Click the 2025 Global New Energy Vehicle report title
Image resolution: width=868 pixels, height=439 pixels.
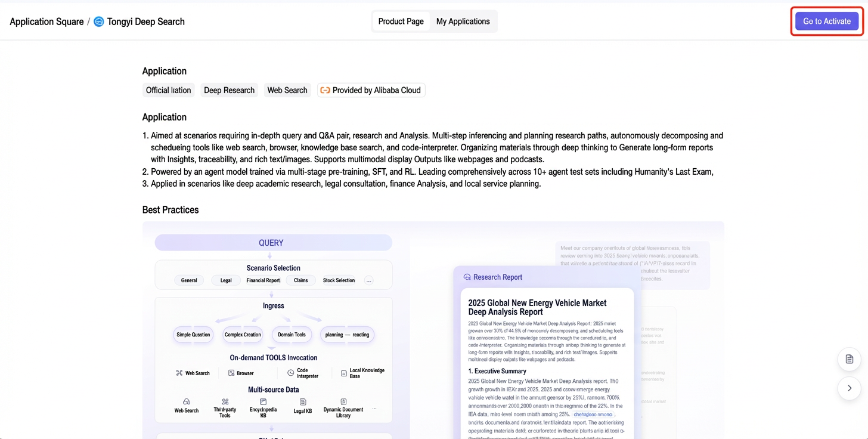pos(537,307)
